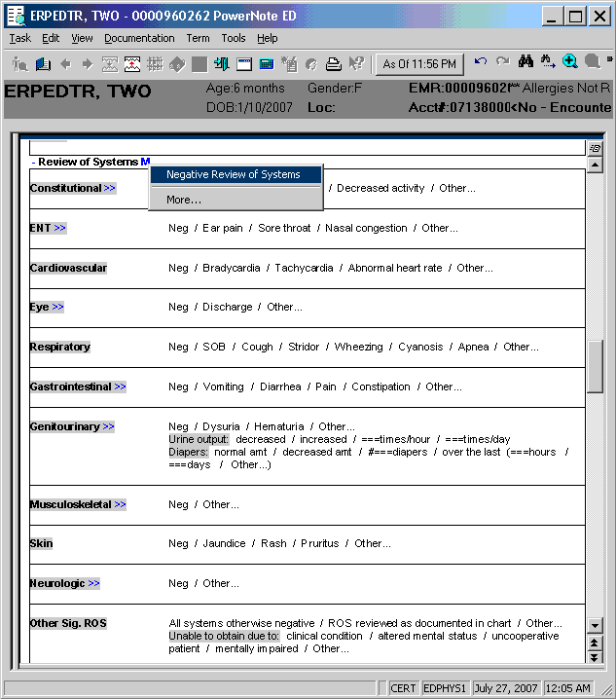
Task: Expand the Gastrointestinal section chevrons
Action: tap(120, 386)
